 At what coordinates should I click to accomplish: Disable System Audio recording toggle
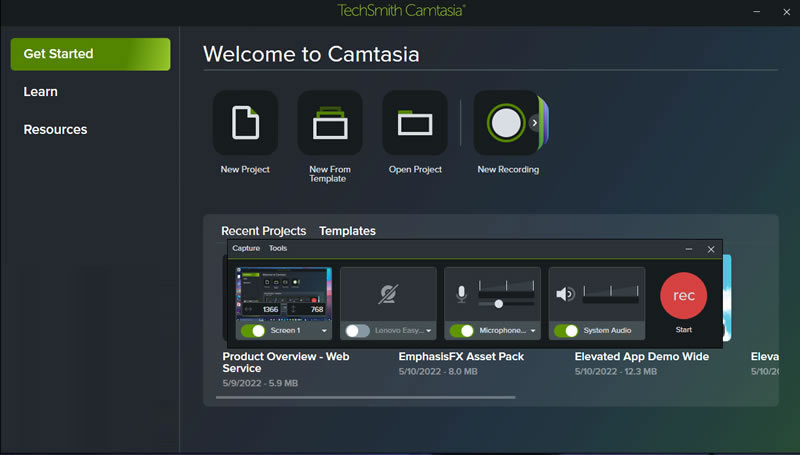pos(566,331)
